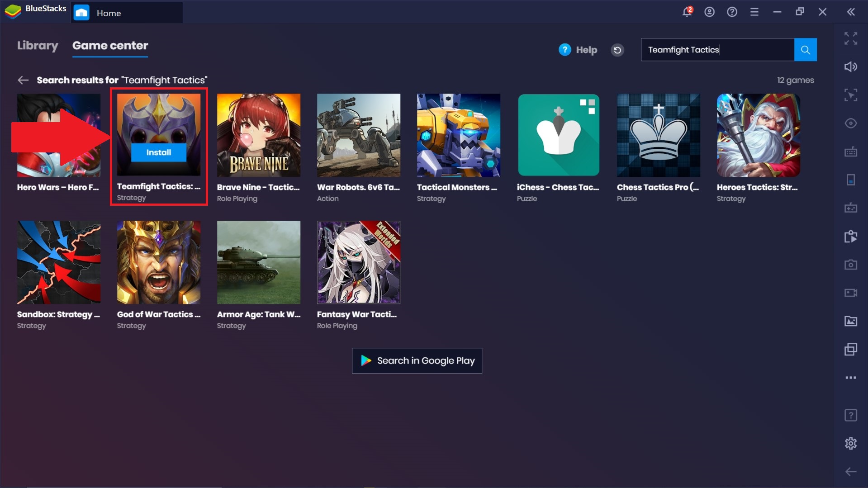
Task: Click the eye icon in sidebar
Action: tap(851, 123)
